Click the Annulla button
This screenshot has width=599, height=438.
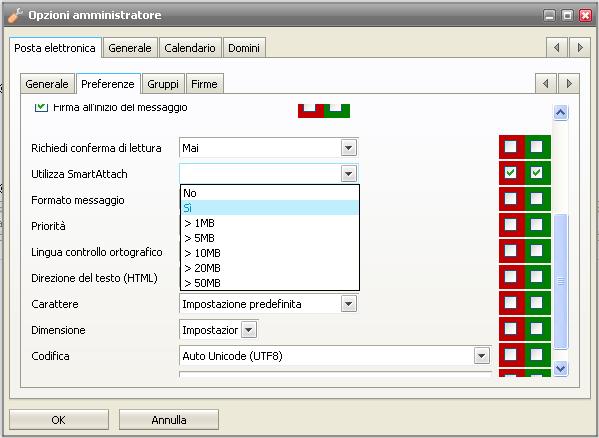[169, 420]
